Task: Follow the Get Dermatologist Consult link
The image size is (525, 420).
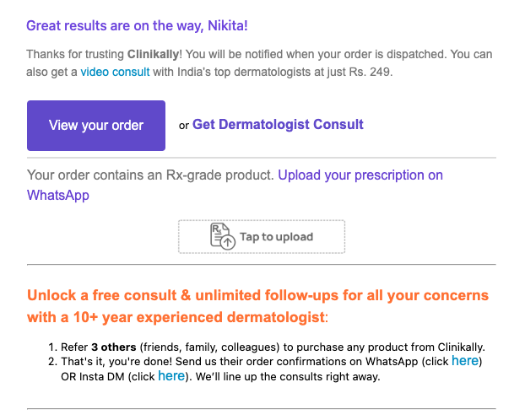Action: coord(278,125)
